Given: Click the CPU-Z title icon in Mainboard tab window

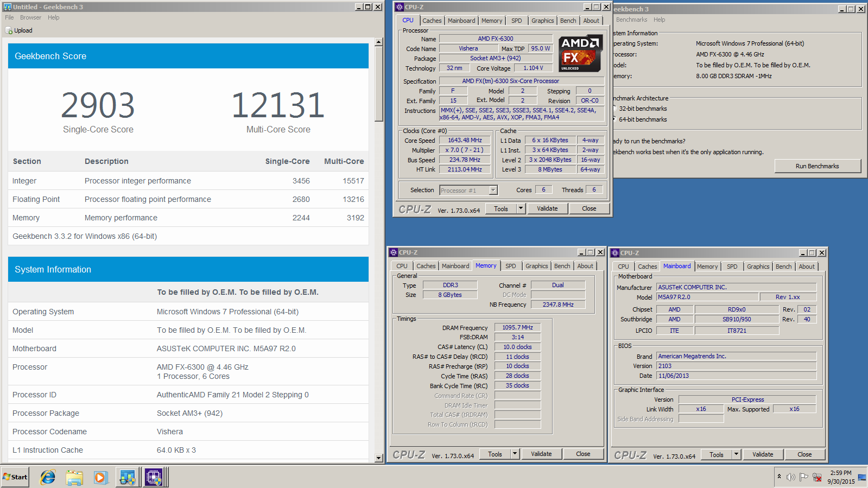Looking at the screenshot, I should 615,253.
